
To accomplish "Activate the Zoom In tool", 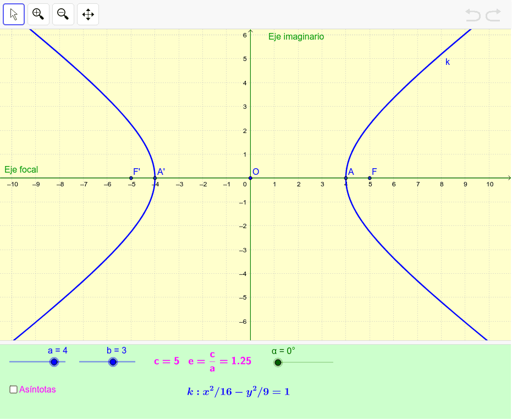I will point(38,14).
